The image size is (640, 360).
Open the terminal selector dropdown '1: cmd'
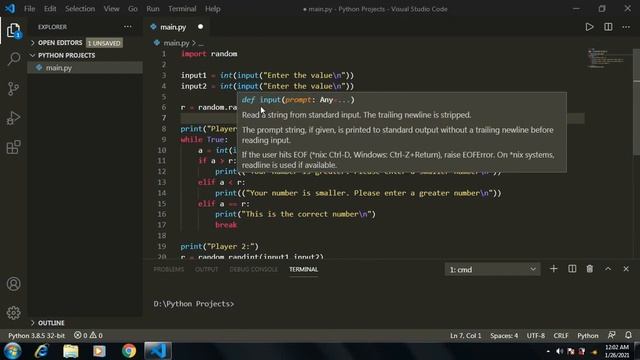(x=493, y=269)
